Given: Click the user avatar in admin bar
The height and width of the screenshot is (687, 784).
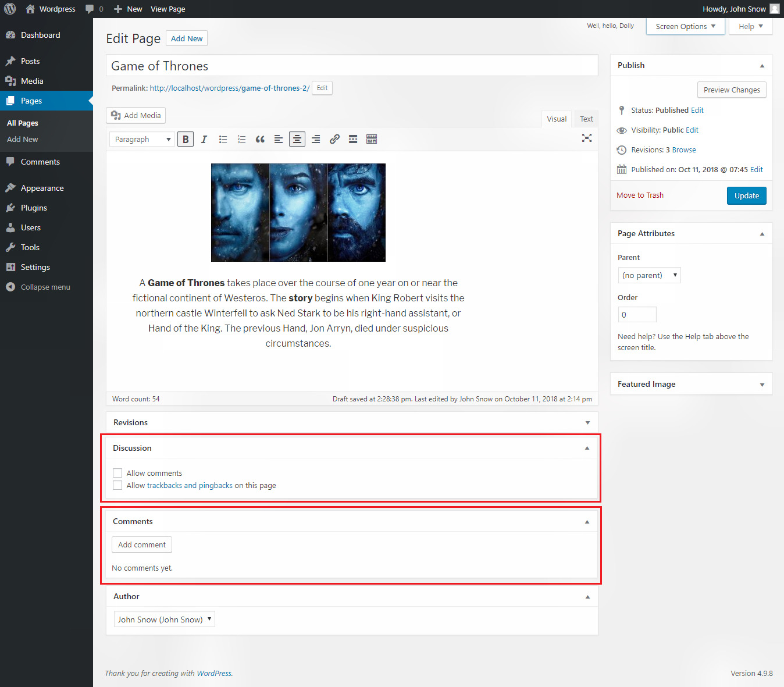Looking at the screenshot, I should point(775,9).
